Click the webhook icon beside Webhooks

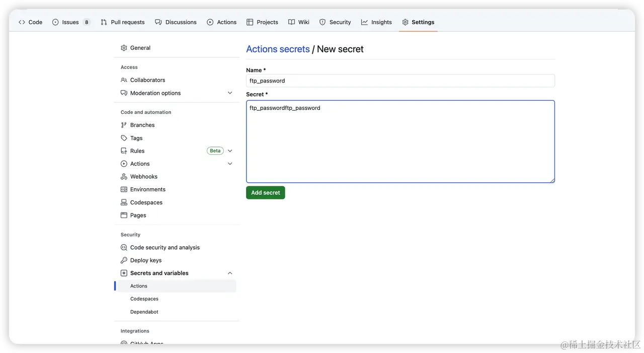point(124,177)
